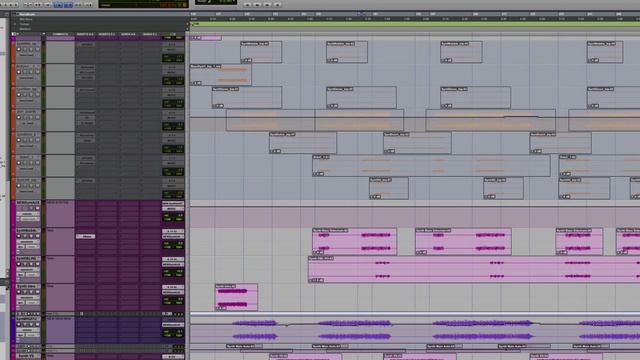Record-enable the Synth Intro track

tap(19, 292)
